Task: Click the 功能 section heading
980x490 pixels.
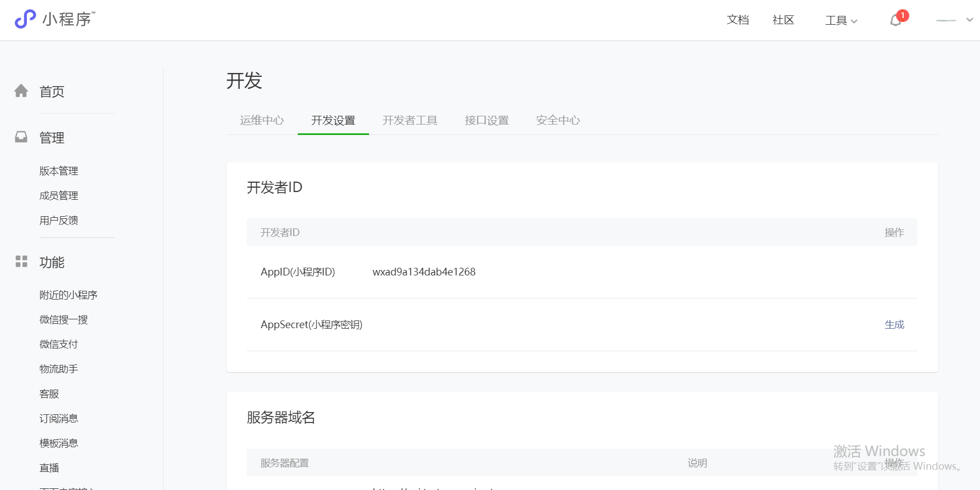Action: pyautogui.click(x=52, y=262)
